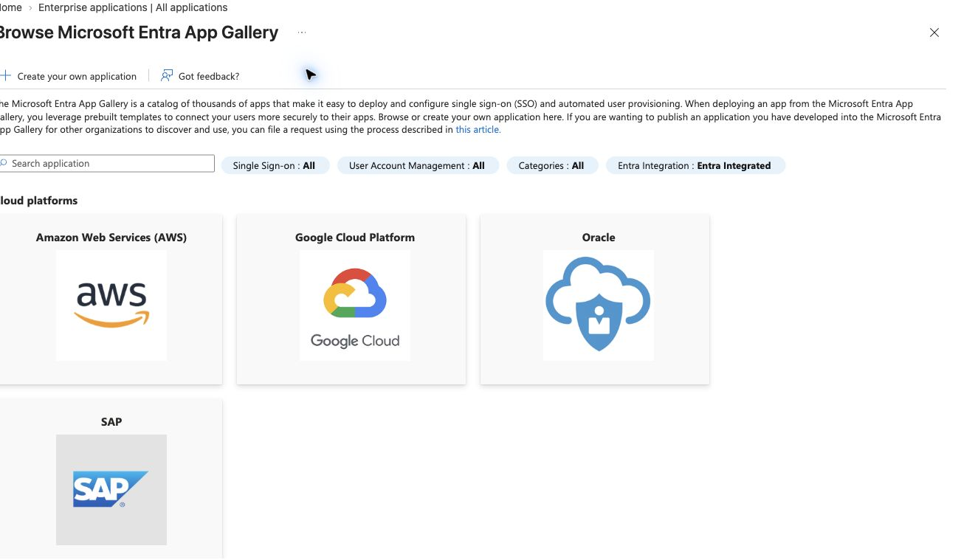Viewport: 961px width, 560px height.
Task: Navigate to Enterprise applications | All applications breadcrumb
Action: click(x=133, y=7)
